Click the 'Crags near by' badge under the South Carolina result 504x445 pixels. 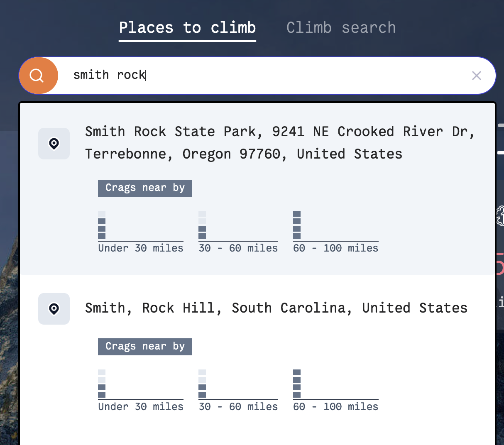point(144,347)
